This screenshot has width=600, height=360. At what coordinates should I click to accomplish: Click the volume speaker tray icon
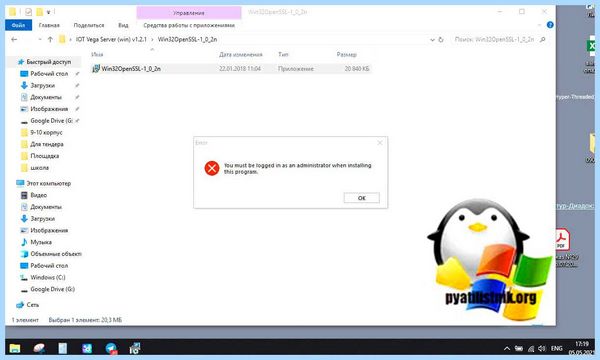coord(541,349)
